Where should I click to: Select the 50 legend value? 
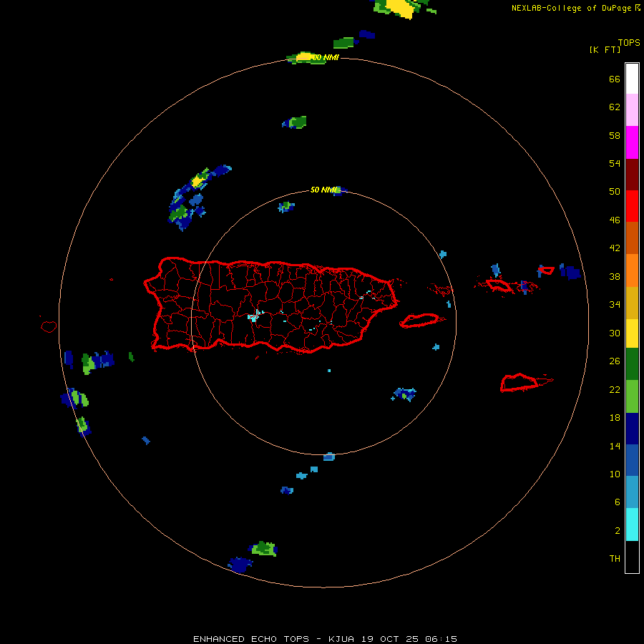[615, 191]
